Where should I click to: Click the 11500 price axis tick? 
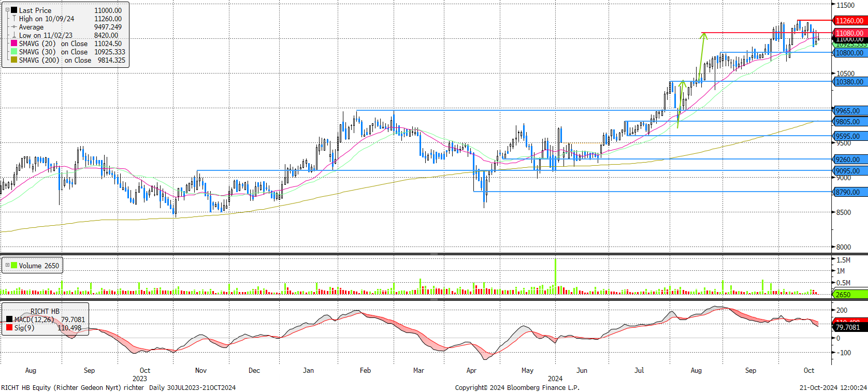click(x=846, y=5)
